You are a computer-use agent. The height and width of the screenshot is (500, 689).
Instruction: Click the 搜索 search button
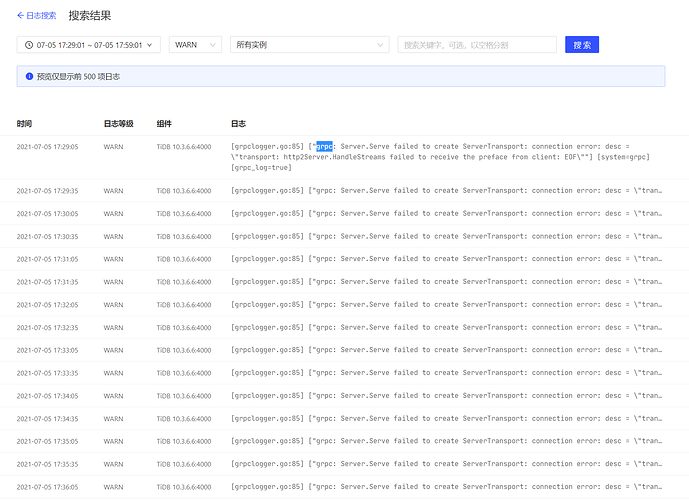pyautogui.click(x=581, y=45)
